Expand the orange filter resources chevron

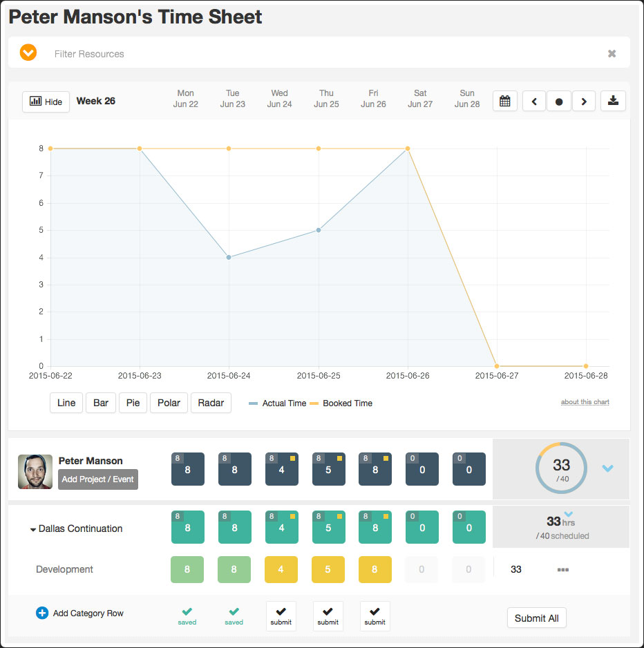28,53
